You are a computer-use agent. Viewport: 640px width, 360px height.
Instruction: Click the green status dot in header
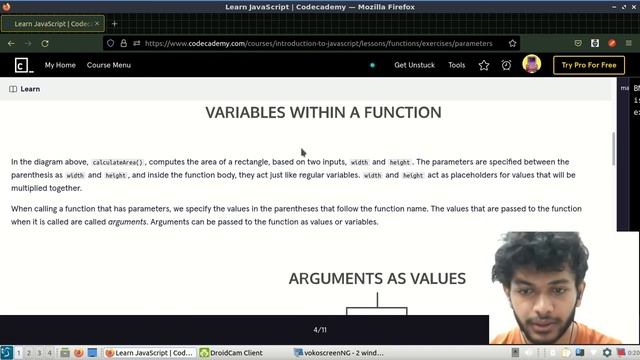point(372,65)
